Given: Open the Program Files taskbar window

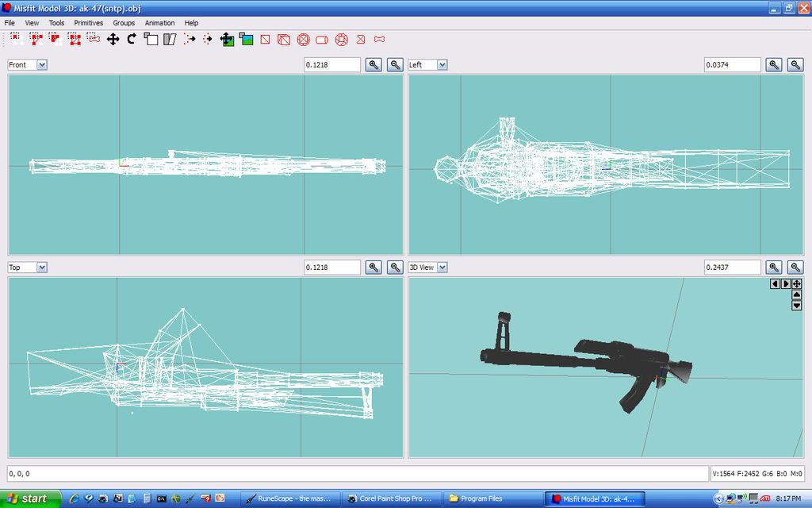Looking at the screenshot, I should (x=493, y=498).
